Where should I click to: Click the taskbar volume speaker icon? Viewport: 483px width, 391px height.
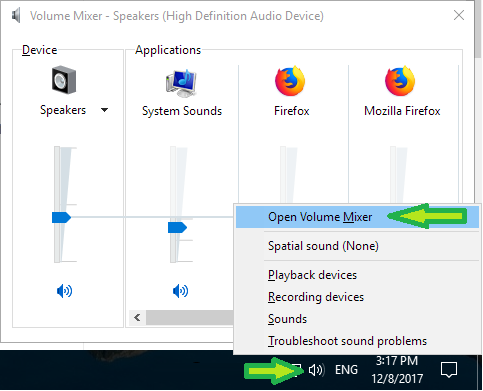coord(316,370)
